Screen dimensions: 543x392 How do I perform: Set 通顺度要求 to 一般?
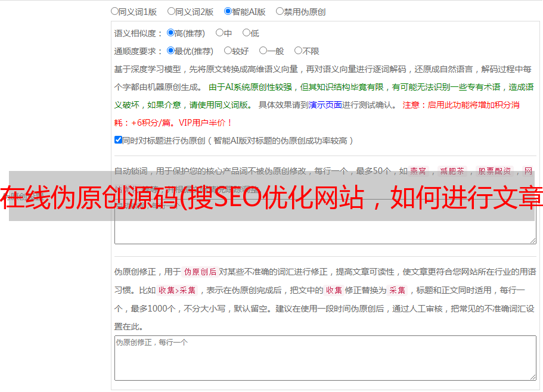pyautogui.click(x=263, y=51)
